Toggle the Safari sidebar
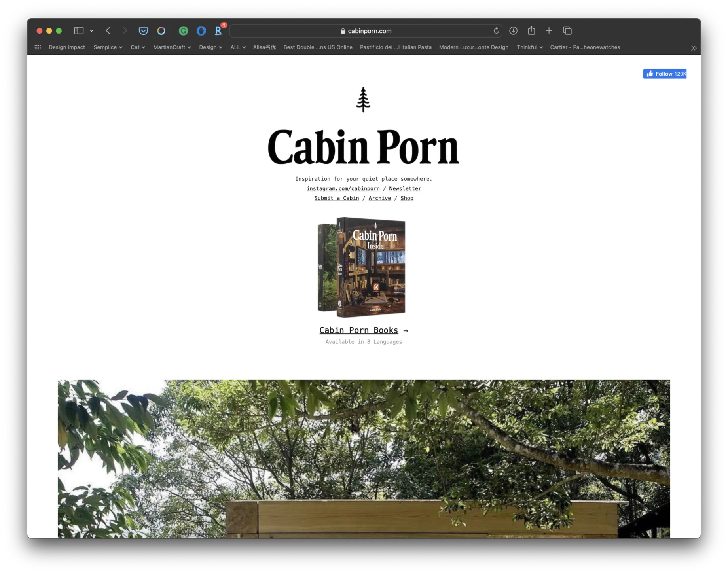This screenshot has height=574, width=728. pyautogui.click(x=79, y=30)
